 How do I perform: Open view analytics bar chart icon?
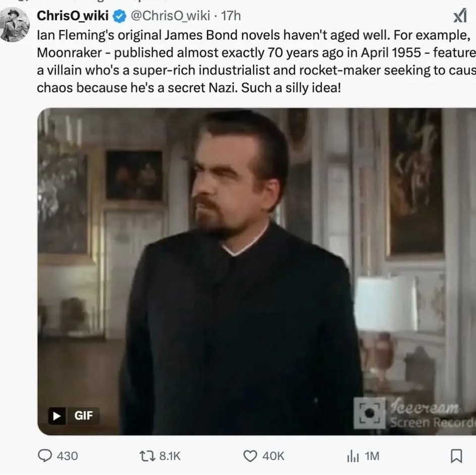pyautogui.click(x=352, y=456)
